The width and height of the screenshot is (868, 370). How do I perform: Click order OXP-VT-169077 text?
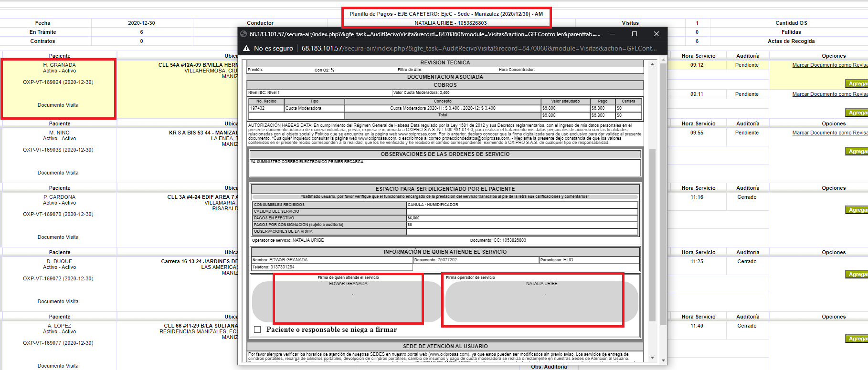(58, 343)
